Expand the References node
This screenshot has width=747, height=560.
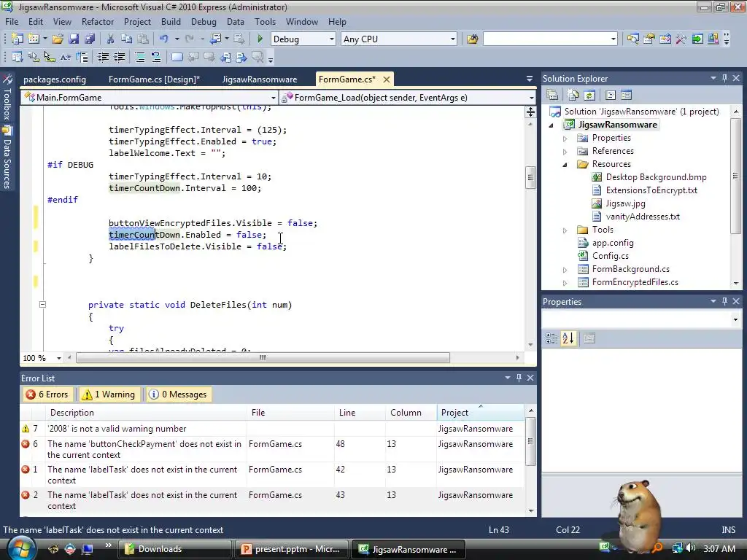[565, 152]
